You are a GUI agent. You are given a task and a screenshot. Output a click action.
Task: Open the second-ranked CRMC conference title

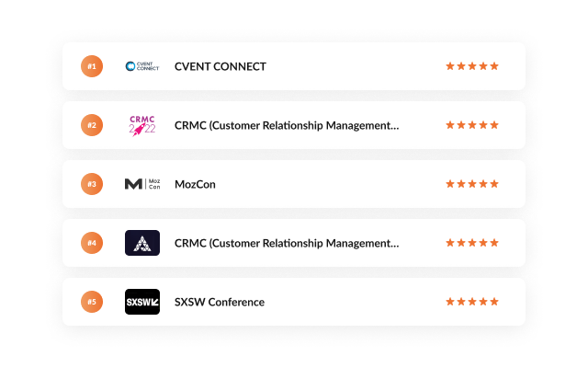point(287,125)
